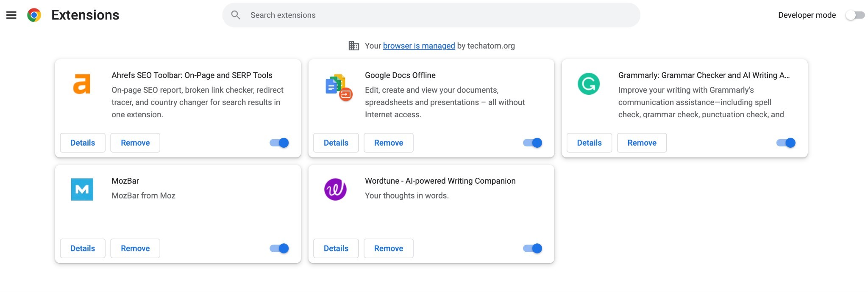Disable the Ahrefs SEO Toolbar extension
The height and width of the screenshot is (292, 868).
click(x=279, y=143)
